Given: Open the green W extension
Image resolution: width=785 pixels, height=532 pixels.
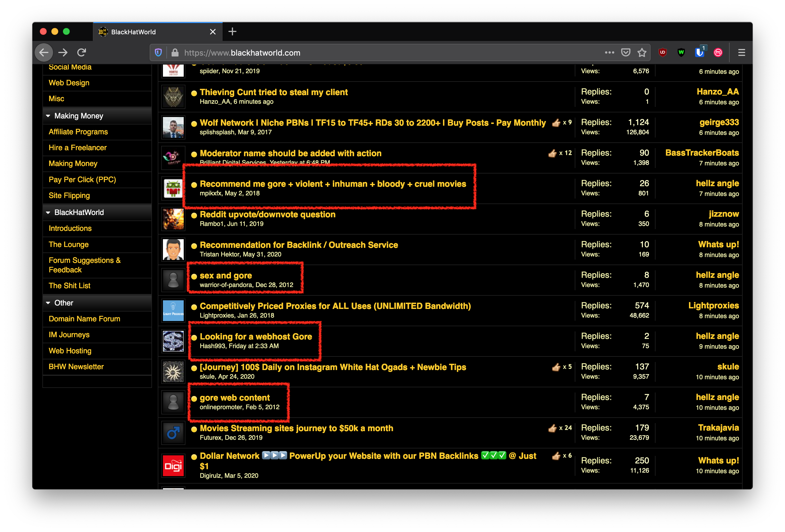Looking at the screenshot, I should point(681,52).
